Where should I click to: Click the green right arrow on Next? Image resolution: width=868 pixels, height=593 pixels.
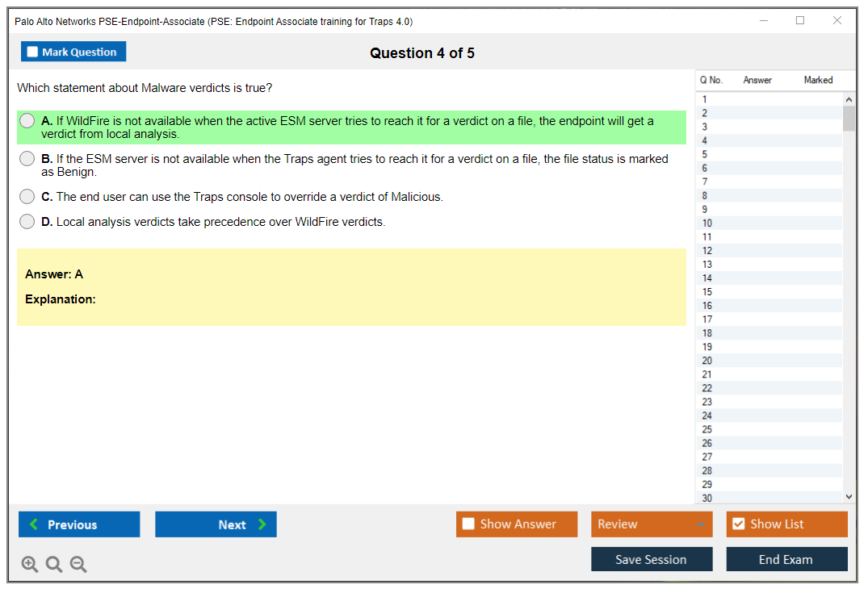pyautogui.click(x=262, y=524)
